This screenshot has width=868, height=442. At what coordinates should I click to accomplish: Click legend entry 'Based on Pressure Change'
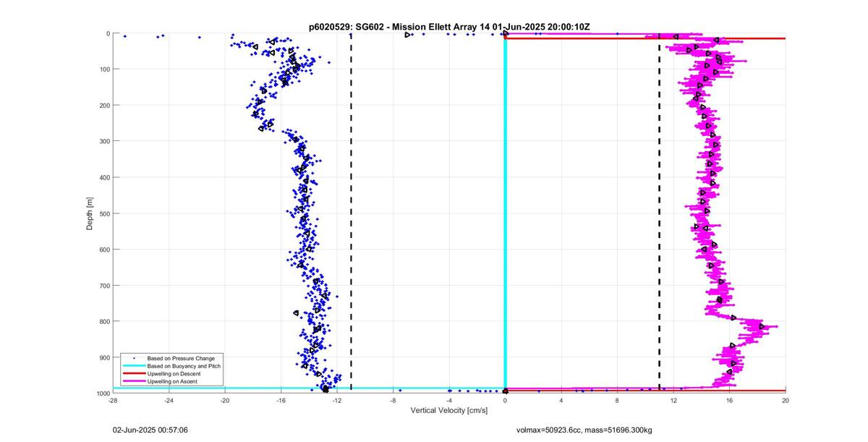pos(181,358)
